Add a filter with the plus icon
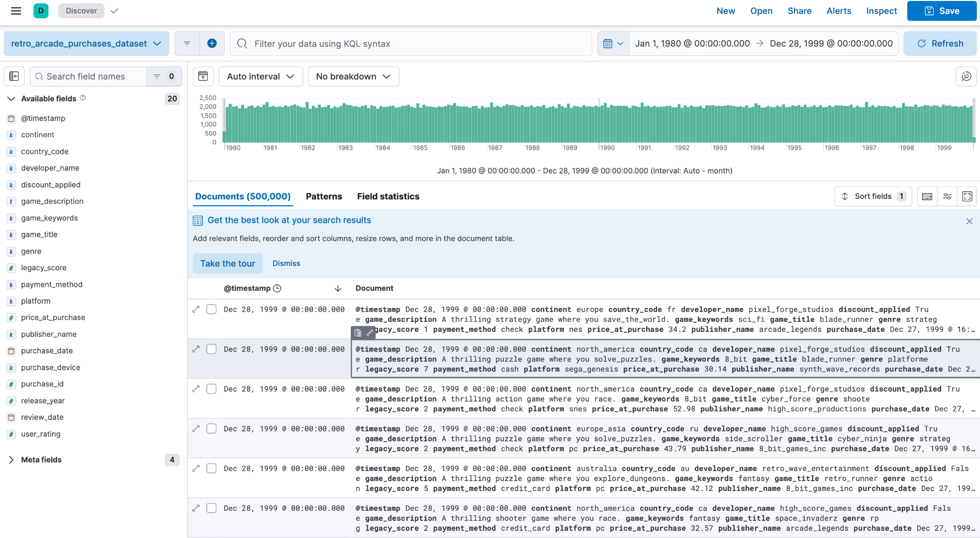The image size is (980, 538). coord(212,44)
